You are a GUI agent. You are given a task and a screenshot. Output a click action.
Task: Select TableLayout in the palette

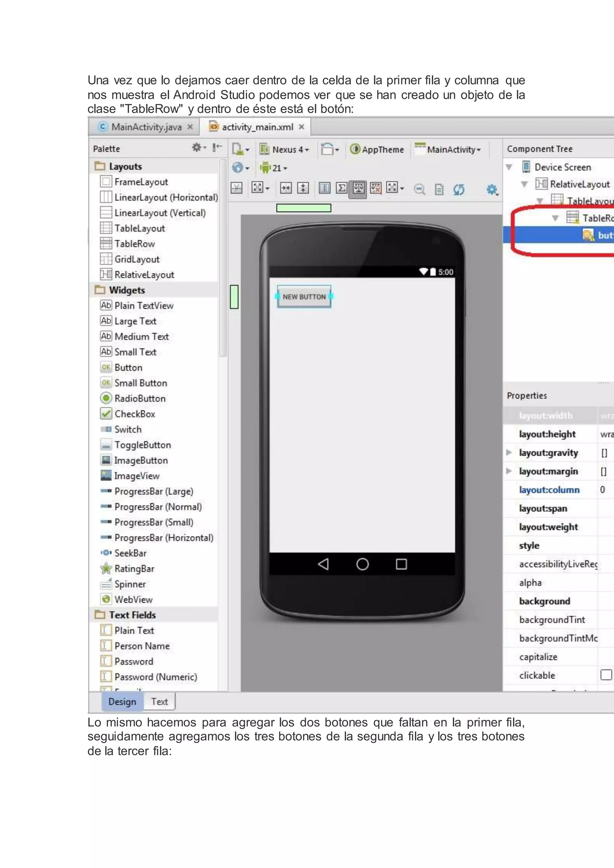coord(132,228)
